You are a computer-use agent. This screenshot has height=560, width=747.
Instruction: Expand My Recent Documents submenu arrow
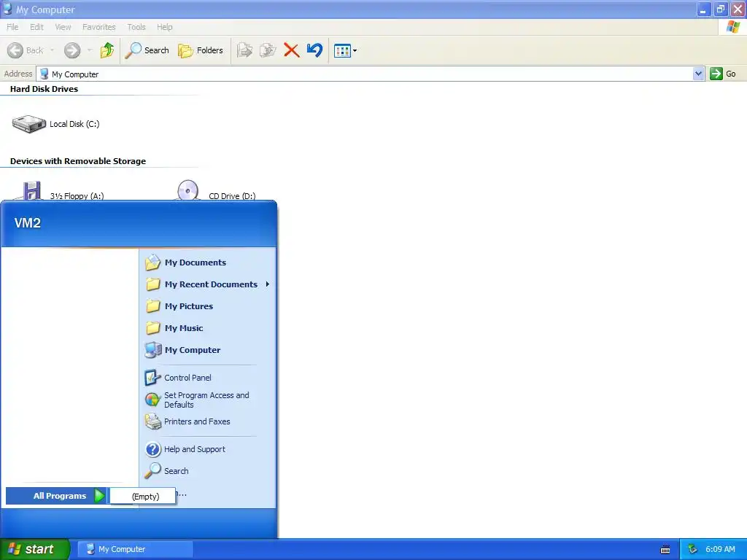tap(268, 284)
